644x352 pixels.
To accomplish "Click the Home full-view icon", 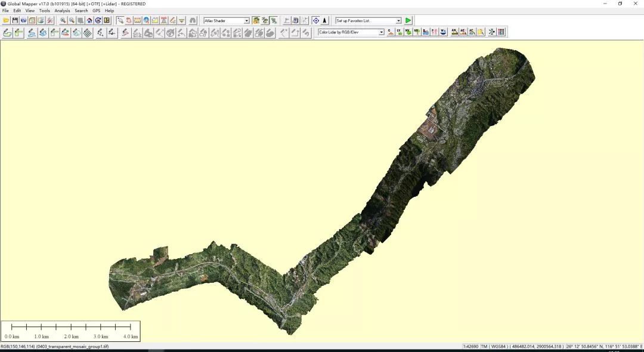I will point(89,20).
